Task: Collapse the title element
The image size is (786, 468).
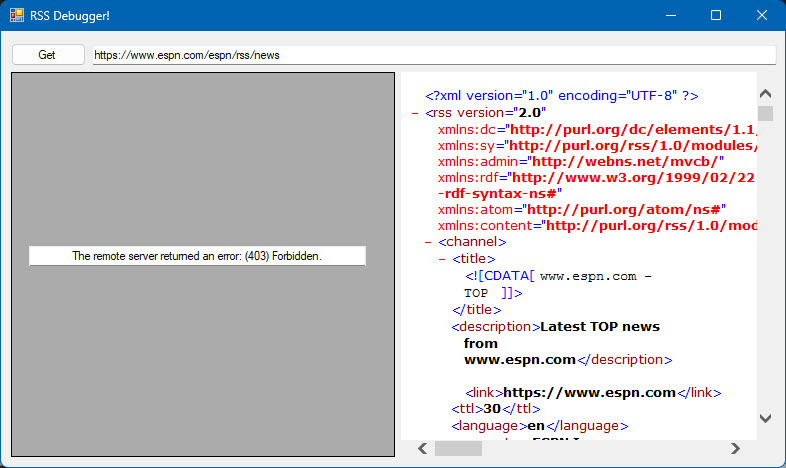Action: [442, 260]
